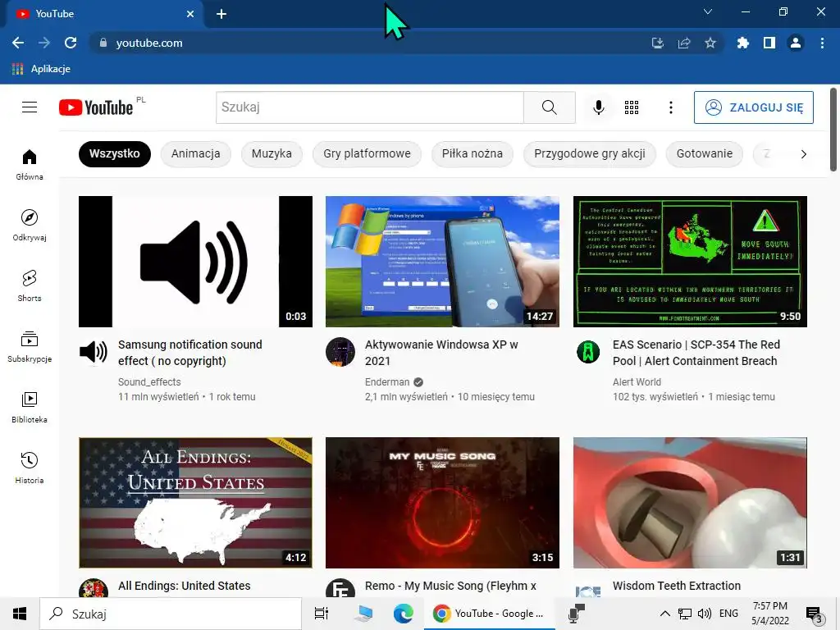Select Przygodowe gry akcji chip
This screenshot has width=840, height=630.
[x=589, y=153]
